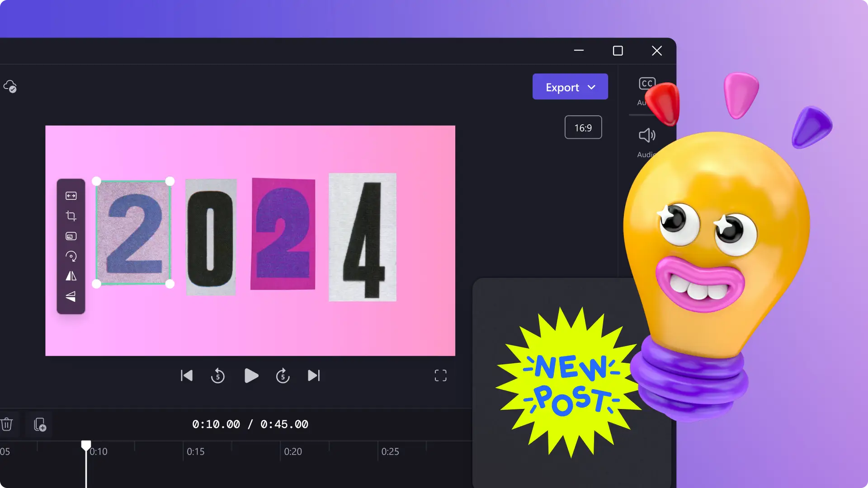Duplicate the selected clip
Viewport: 868px width, 488px height.
click(40, 425)
